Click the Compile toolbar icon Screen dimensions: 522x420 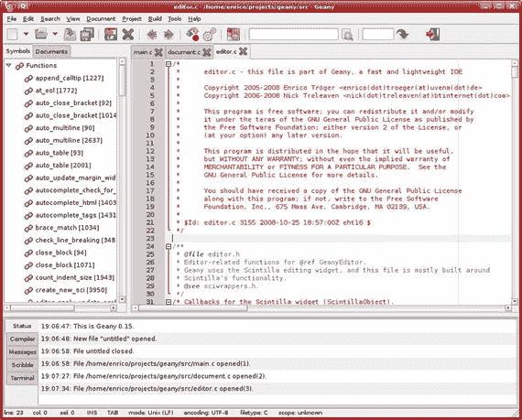pyautogui.click(x=192, y=34)
